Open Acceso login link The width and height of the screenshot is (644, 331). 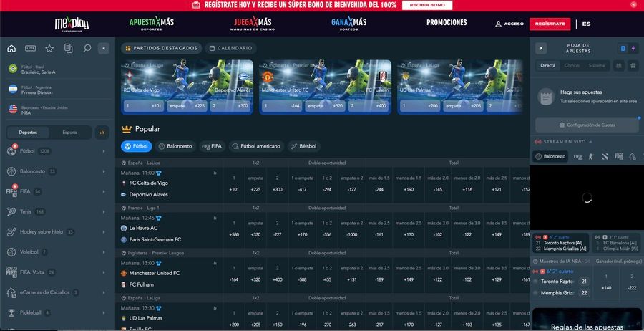[x=509, y=24]
